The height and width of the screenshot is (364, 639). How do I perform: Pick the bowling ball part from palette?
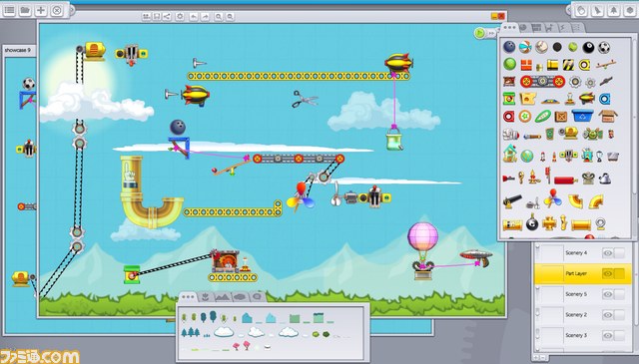tap(509, 47)
